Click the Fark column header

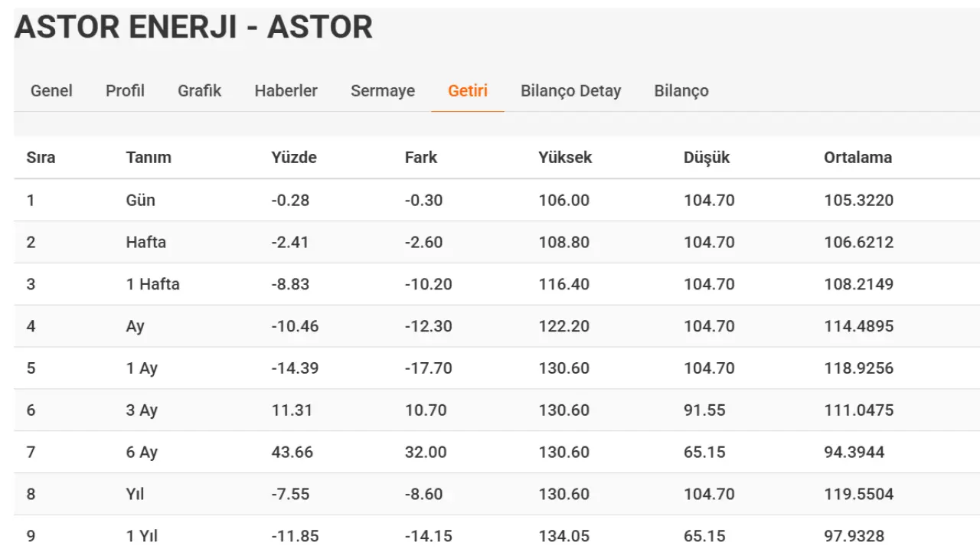[x=421, y=158]
